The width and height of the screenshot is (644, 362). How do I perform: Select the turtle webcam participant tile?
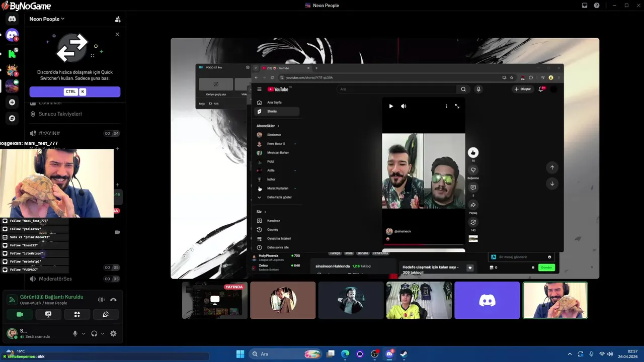[555, 300]
